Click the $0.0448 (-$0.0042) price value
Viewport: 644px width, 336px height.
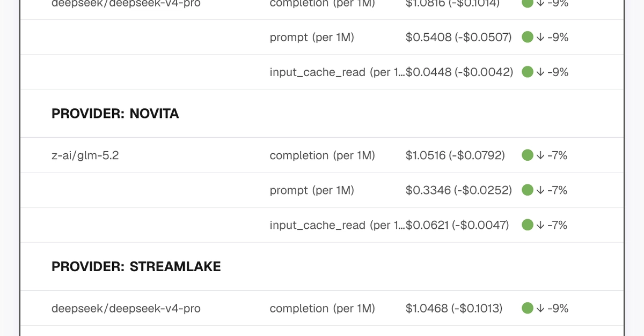[x=459, y=72]
